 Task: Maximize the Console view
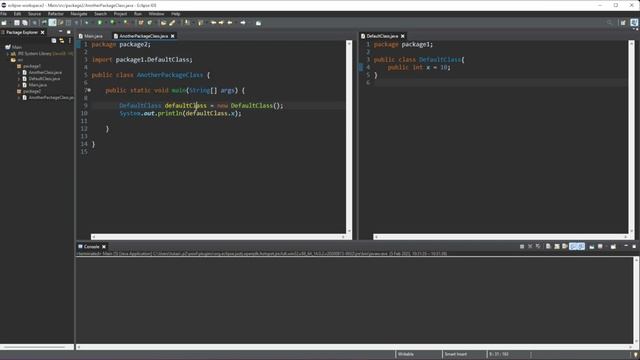pos(634,247)
